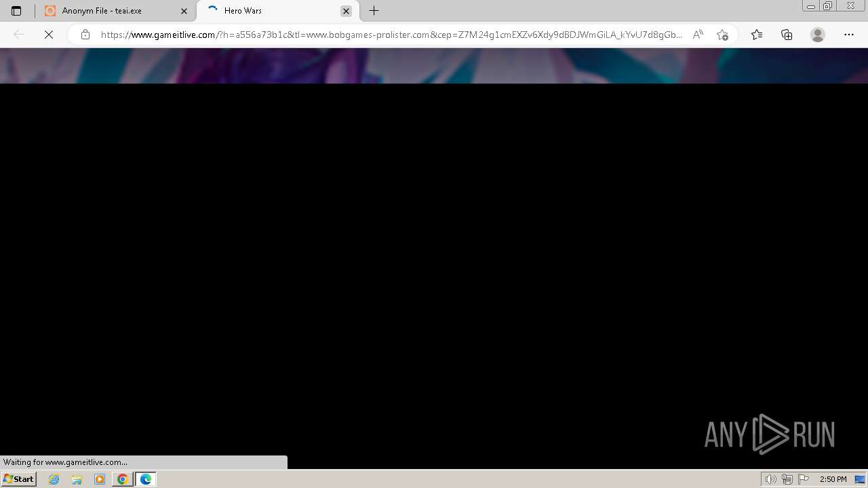This screenshot has width=868, height=488.
Task: Open a new browser tab
Action: (x=374, y=11)
